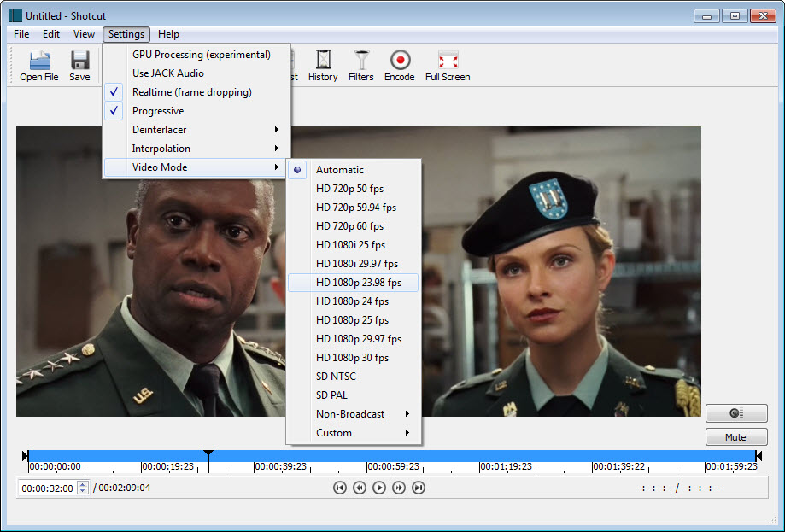Open the View menu
Image resolution: width=785 pixels, height=532 pixels.
click(x=84, y=34)
